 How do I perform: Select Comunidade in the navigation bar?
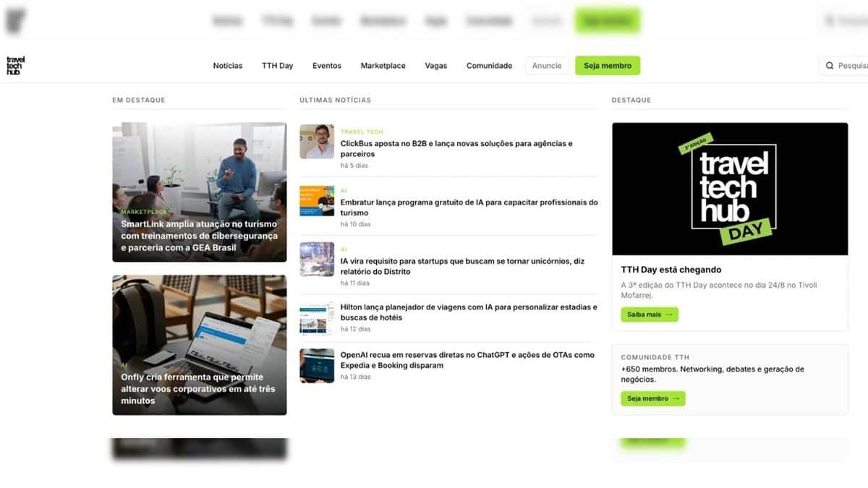(x=489, y=66)
